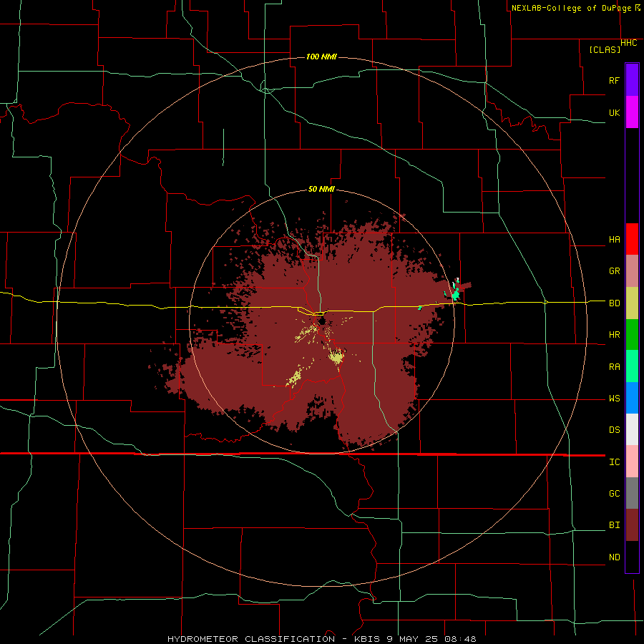Click the RA legend label

(x=614, y=367)
